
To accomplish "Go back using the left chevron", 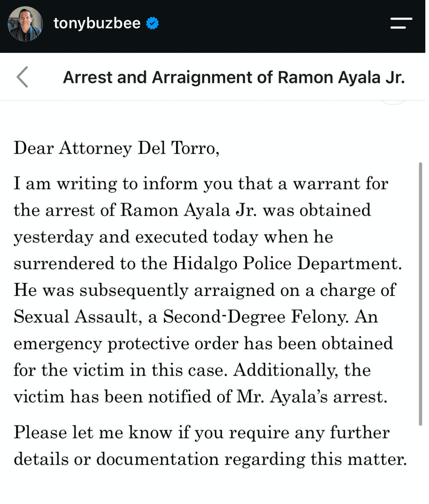I will pyautogui.click(x=22, y=77).
